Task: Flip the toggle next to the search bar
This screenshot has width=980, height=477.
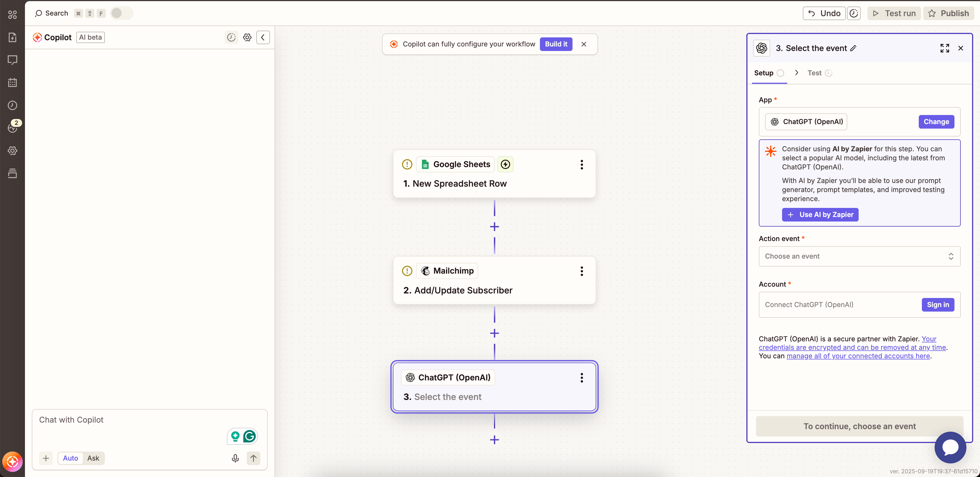Action: 121,13
